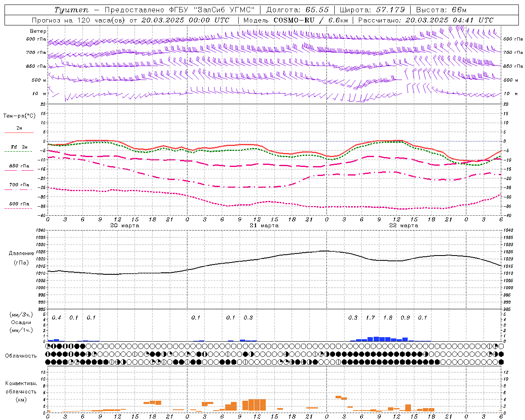The width and height of the screenshot is (525, 420).
Task: Click the '1.7' precipitation value
Action: click(x=370, y=318)
